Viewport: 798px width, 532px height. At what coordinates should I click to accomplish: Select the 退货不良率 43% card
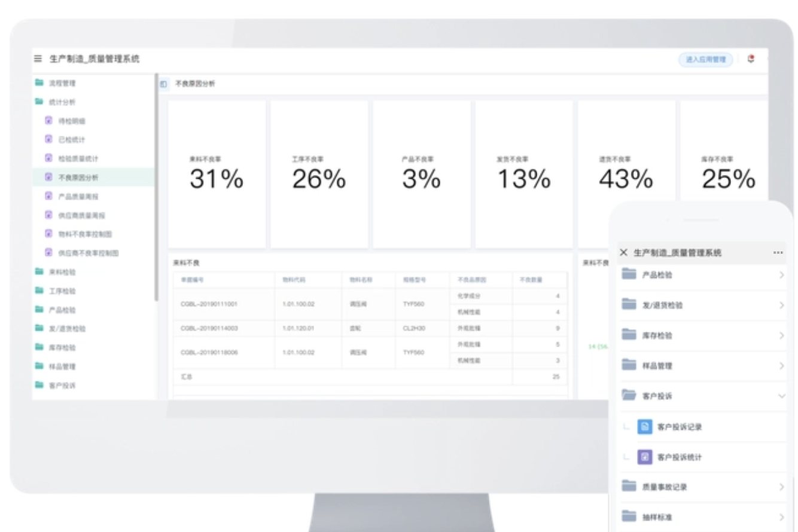point(626,174)
